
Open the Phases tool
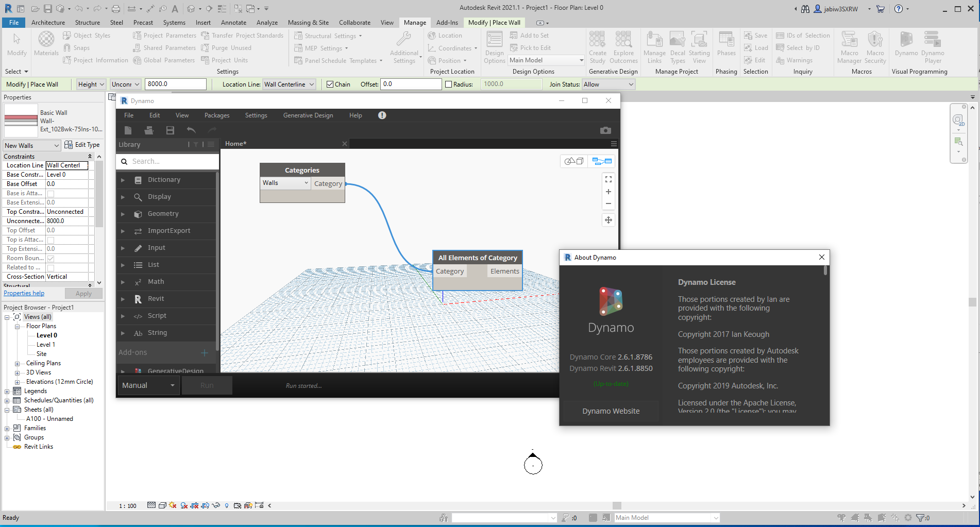click(x=726, y=47)
